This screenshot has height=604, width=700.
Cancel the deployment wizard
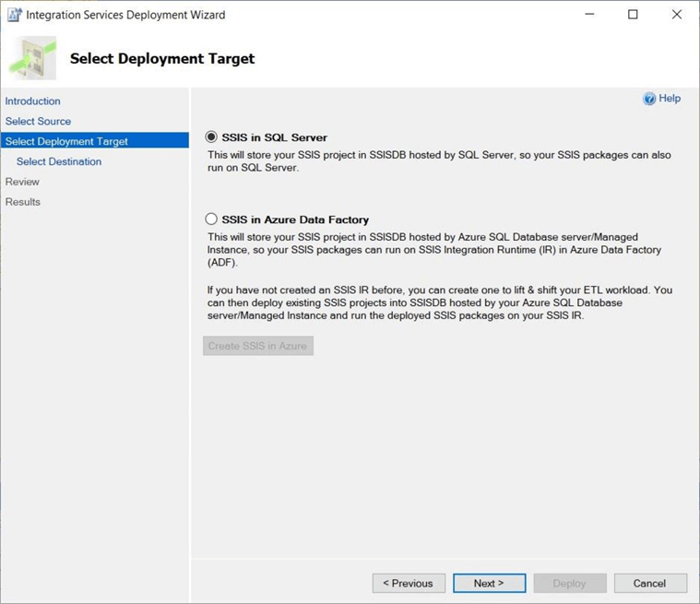point(649,583)
